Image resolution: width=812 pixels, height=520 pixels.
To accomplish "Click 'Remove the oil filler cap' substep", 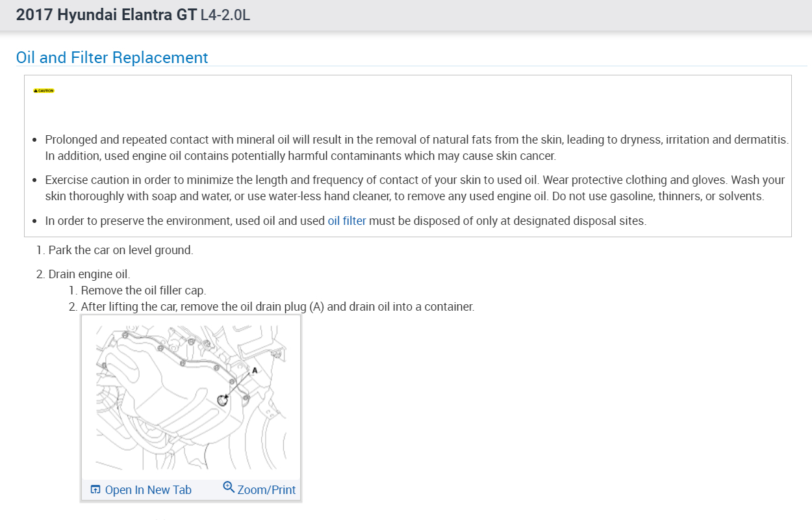I will click(x=143, y=291).
